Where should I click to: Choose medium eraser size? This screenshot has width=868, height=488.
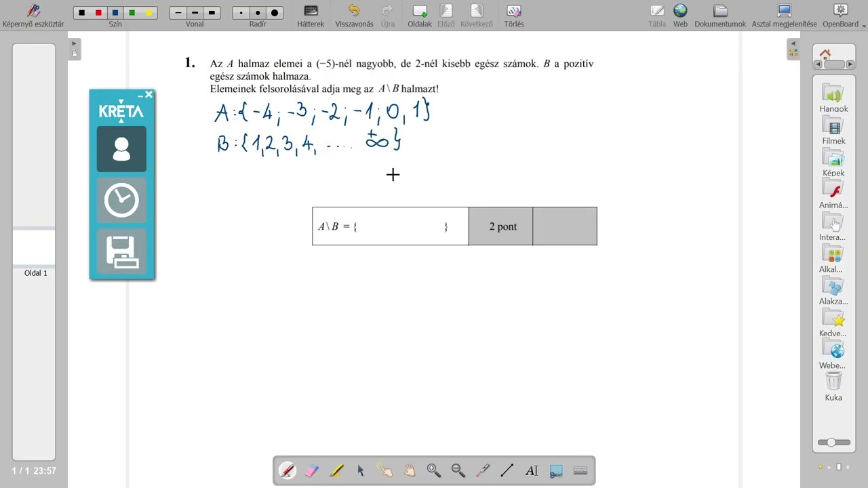258,13
